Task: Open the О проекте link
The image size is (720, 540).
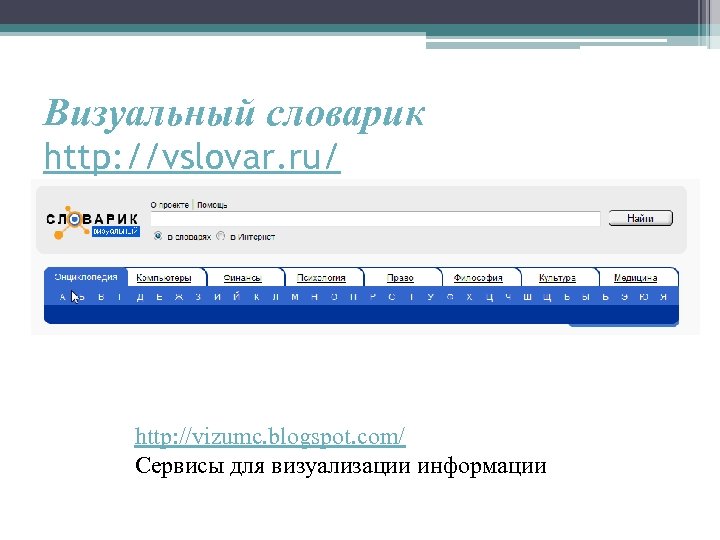Action: [x=169, y=205]
